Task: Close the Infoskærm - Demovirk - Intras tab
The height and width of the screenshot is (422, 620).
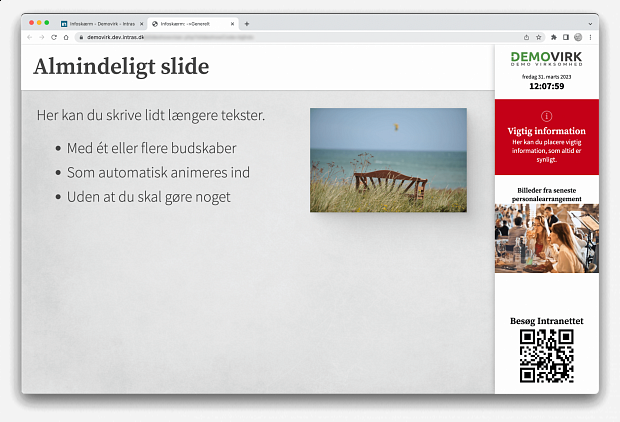Action: 142,24
